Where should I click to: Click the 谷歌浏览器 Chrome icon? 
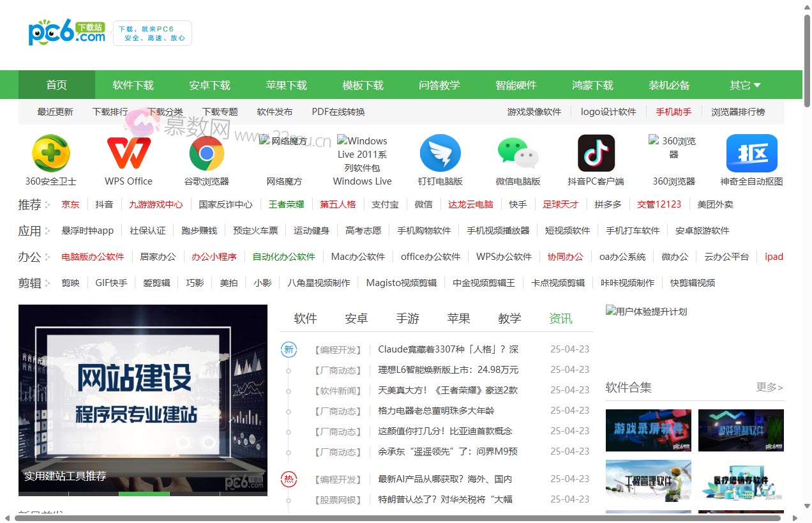tap(206, 153)
